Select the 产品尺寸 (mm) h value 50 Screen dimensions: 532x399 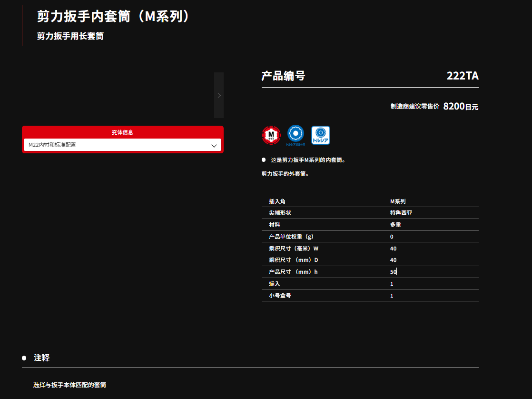click(x=393, y=272)
